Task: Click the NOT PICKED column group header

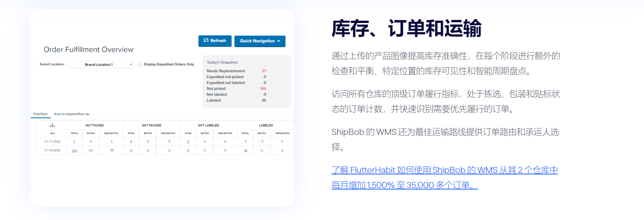Action: (x=94, y=125)
